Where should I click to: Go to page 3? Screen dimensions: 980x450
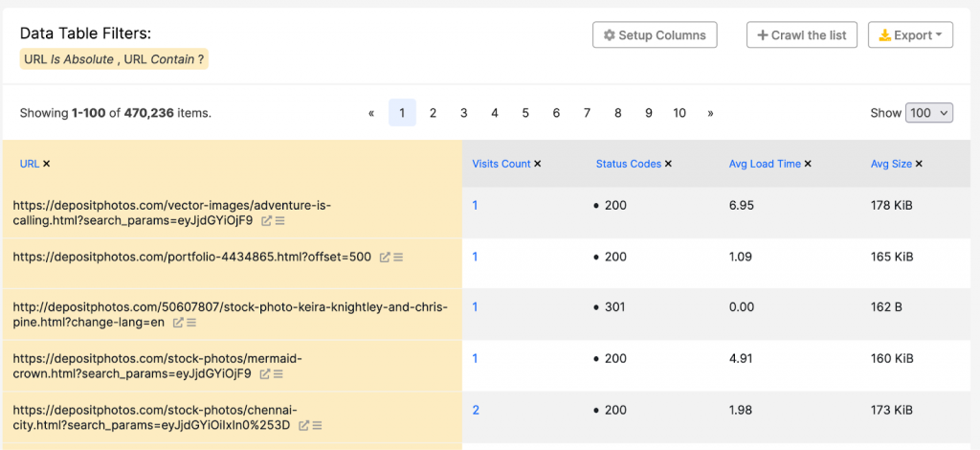464,113
